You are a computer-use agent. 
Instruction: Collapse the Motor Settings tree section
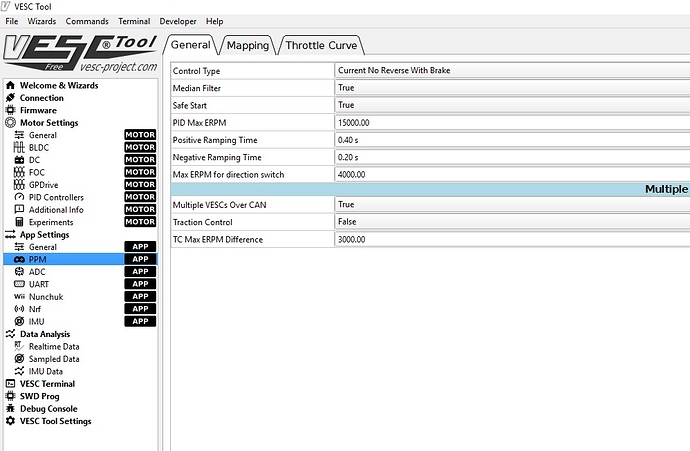tap(10, 123)
